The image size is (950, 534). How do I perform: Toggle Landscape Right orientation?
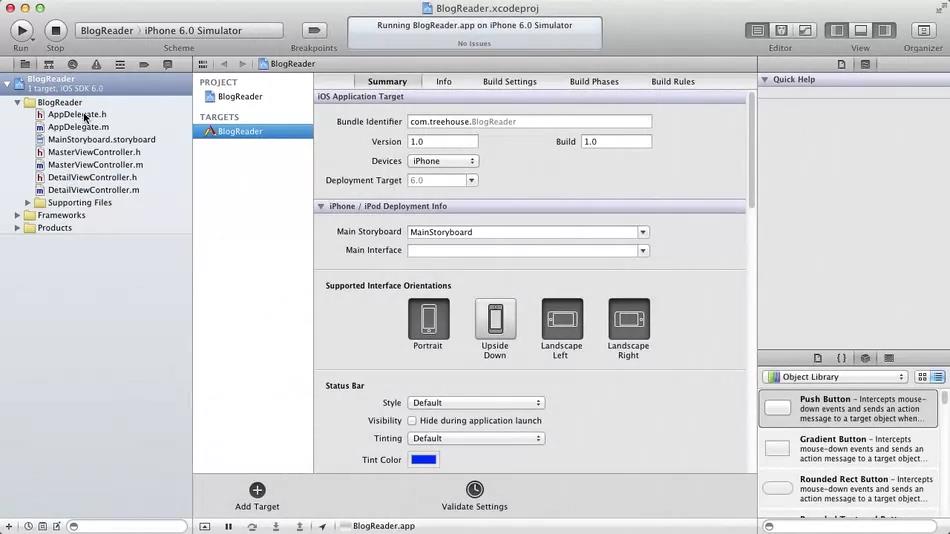tap(629, 319)
